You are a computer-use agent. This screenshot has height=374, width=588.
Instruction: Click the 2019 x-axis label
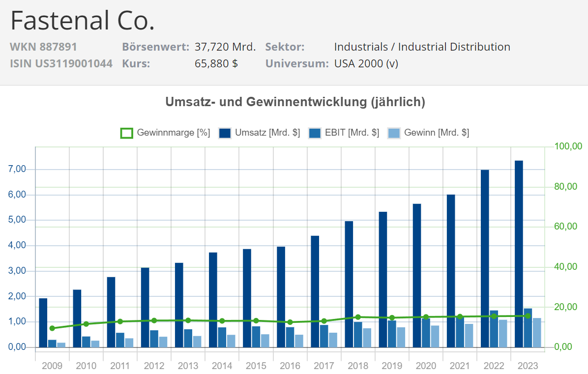pos(392,366)
